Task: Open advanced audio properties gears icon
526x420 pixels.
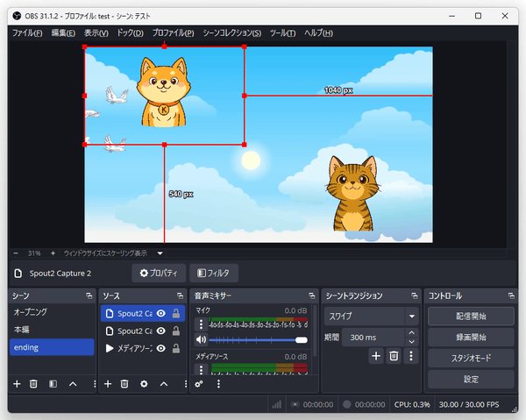Action: click(199, 384)
